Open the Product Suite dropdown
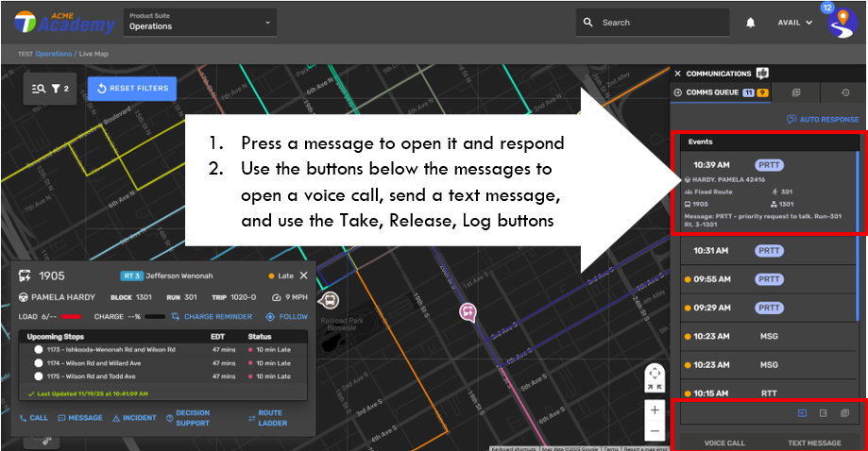Viewport: 868px width, 451px height. [x=199, y=23]
